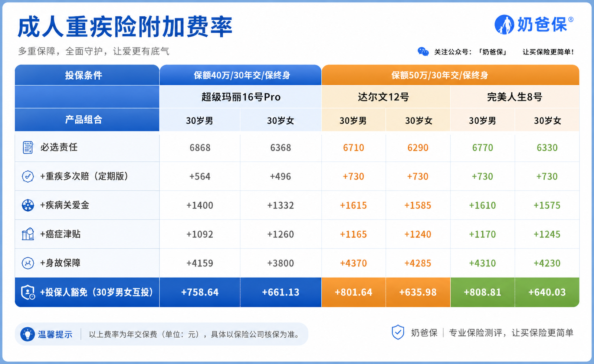Click the 投保人豁免 shield icon
This screenshot has height=364, width=594.
pos(28,292)
